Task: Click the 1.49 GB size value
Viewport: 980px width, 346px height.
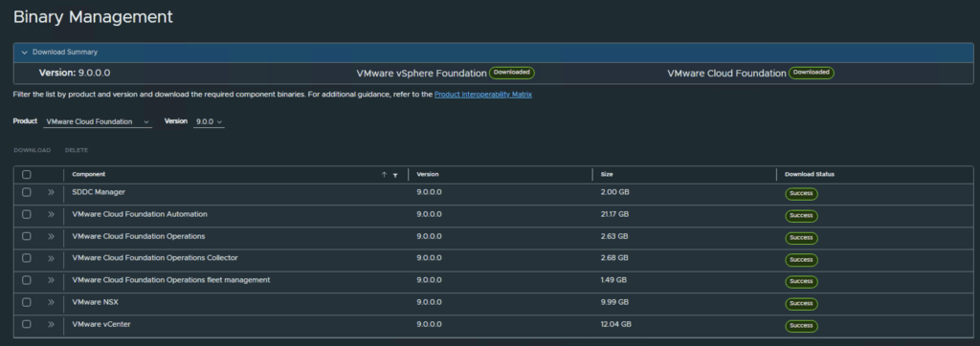Action: [x=613, y=280]
